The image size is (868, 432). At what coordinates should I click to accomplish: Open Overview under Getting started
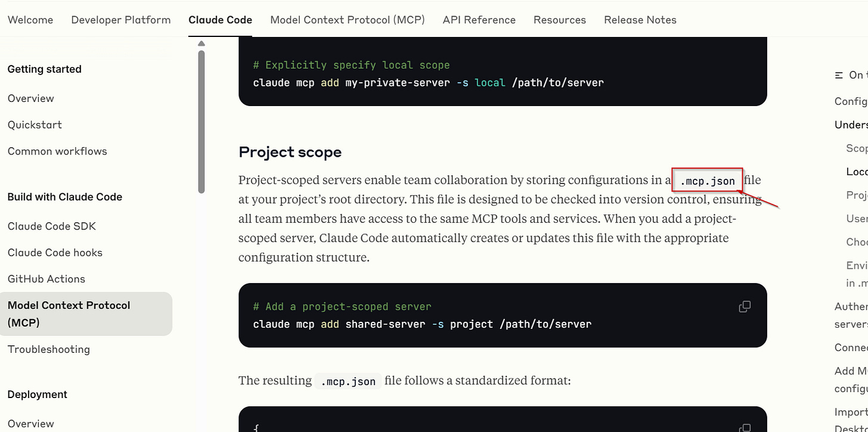(x=31, y=98)
